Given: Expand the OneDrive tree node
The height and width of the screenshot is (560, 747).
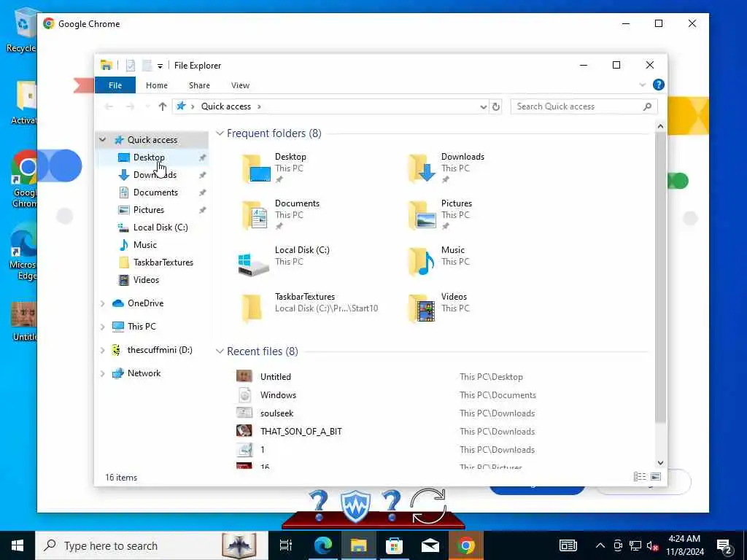Looking at the screenshot, I should (102, 303).
